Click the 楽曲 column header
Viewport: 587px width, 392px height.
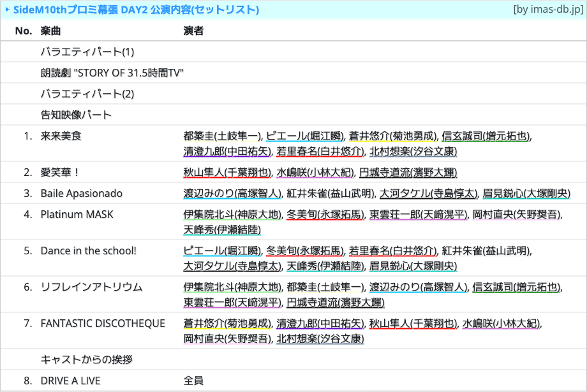tap(50, 31)
